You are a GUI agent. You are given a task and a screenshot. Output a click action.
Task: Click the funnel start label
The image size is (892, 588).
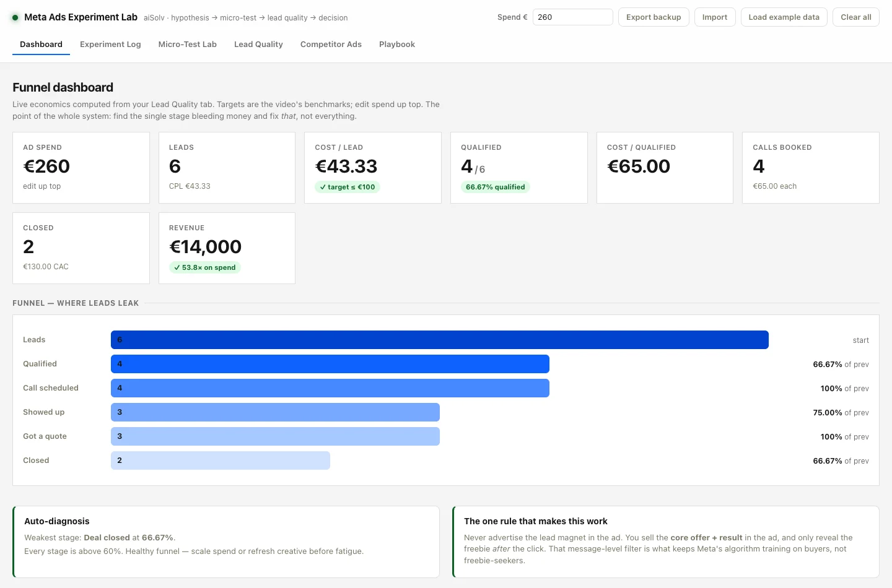pos(860,340)
